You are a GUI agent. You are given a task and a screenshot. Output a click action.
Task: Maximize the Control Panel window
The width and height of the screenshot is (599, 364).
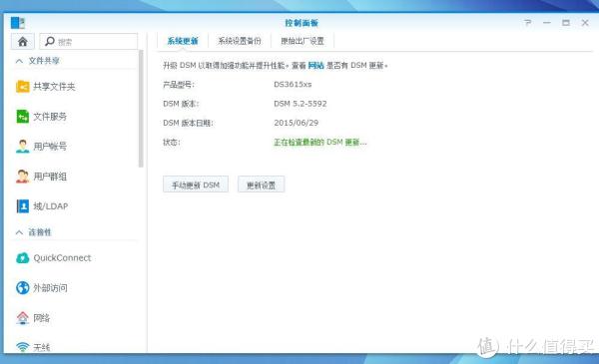(566, 23)
